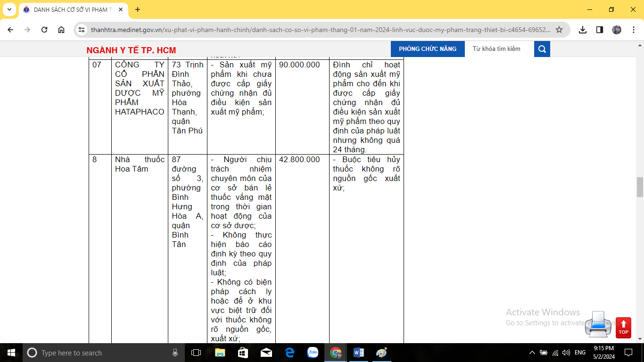Click the browser Forward arrow

pos(27,30)
